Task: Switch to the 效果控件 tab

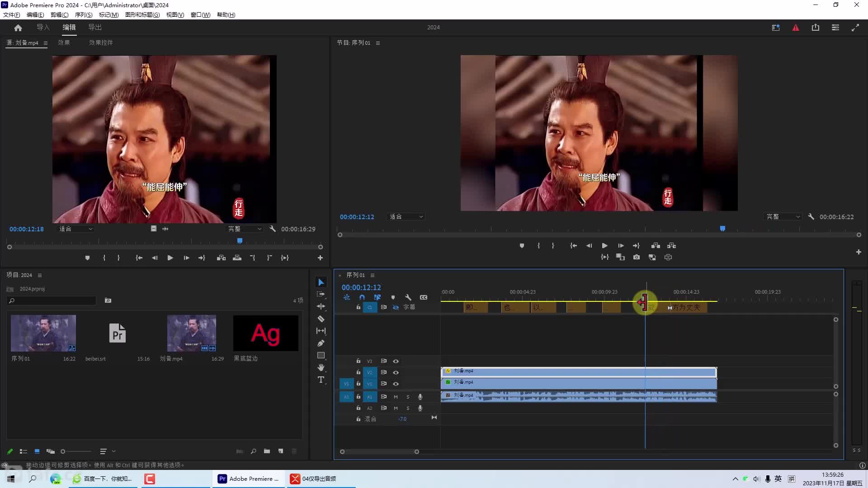Action: (x=101, y=42)
